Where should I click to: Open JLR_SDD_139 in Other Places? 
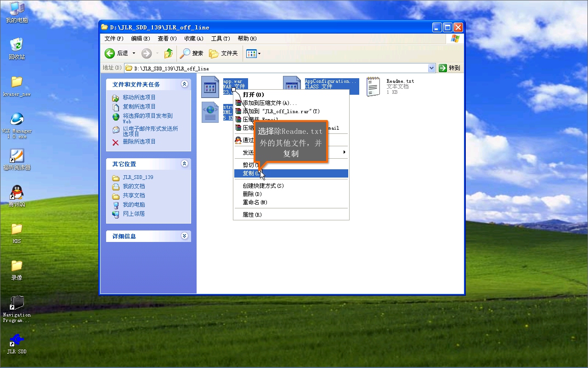click(x=138, y=177)
